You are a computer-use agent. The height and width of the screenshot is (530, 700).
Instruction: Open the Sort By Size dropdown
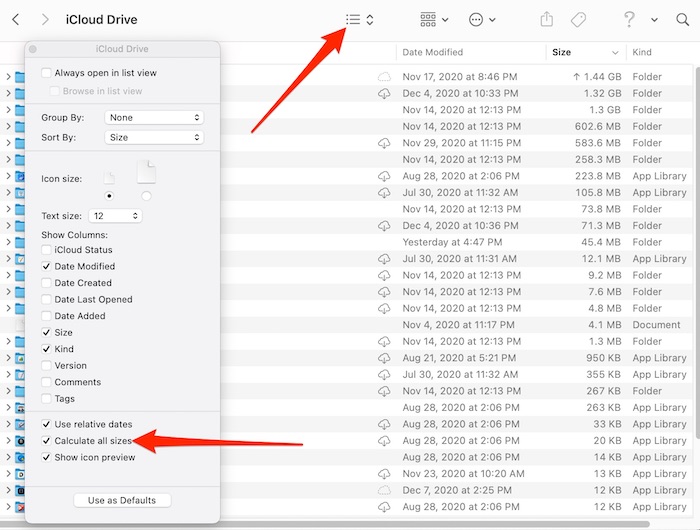[154, 137]
